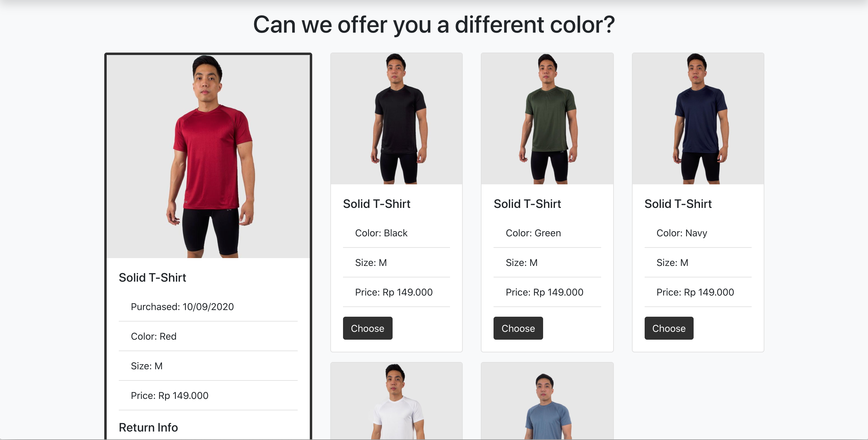Click the Navy card's Solid T-Shirt title
868x440 pixels.
[x=678, y=204]
